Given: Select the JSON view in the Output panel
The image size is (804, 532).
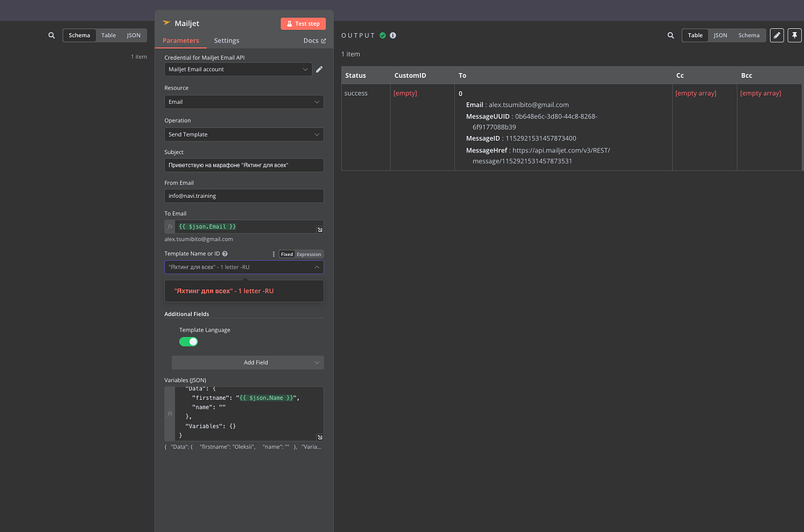Looking at the screenshot, I should tap(719, 35).
